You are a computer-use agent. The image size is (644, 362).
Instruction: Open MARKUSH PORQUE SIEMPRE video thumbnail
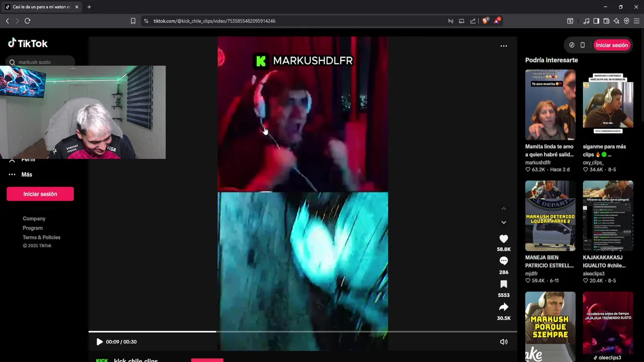pos(550,326)
